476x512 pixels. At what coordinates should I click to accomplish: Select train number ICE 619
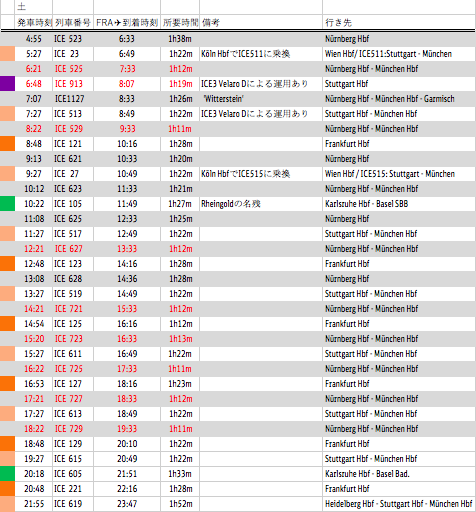click(68, 504)
